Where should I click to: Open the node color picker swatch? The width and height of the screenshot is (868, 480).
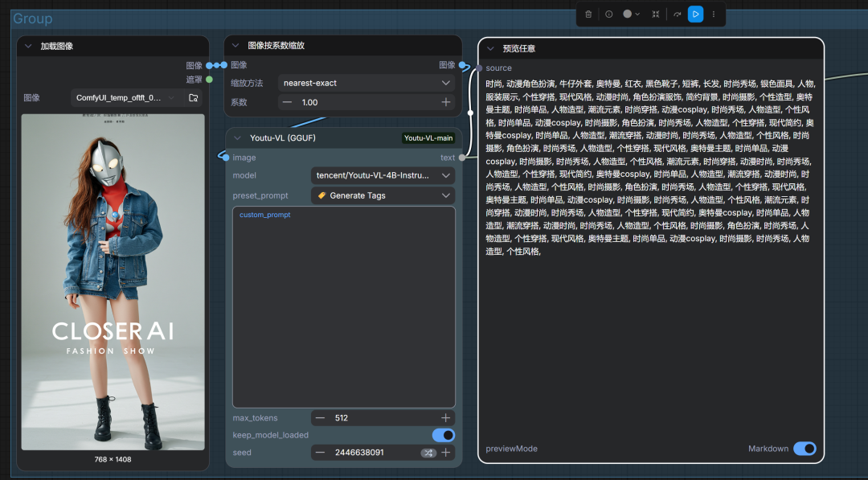pos(627,14)
